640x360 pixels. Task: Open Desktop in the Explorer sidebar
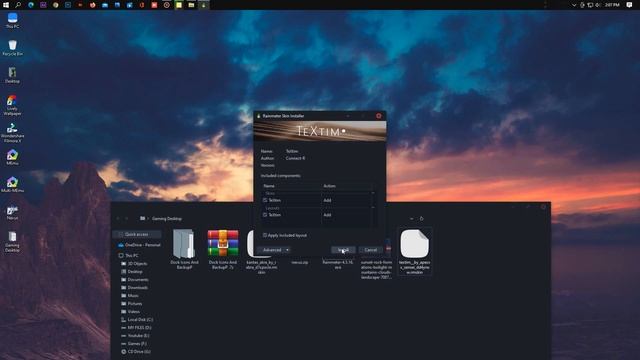(132, 271)
